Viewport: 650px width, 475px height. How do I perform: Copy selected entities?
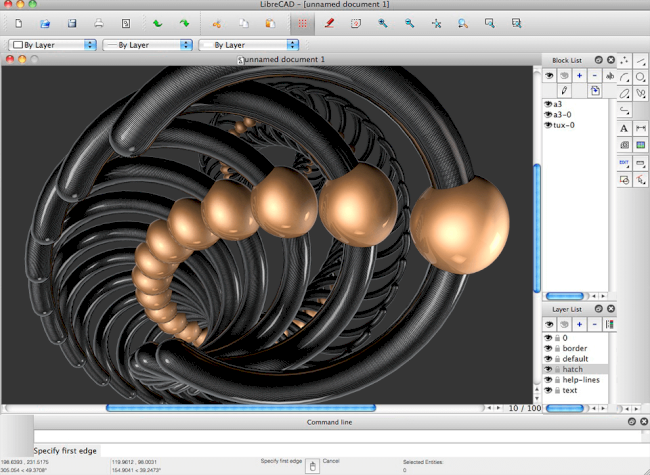(244, 23)
